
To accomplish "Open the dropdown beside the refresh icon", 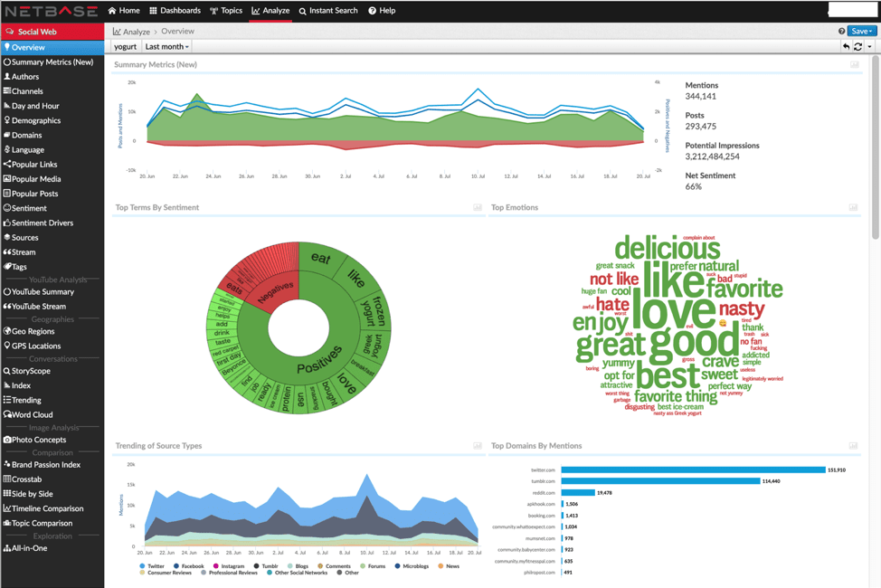I will click(869, 45).
